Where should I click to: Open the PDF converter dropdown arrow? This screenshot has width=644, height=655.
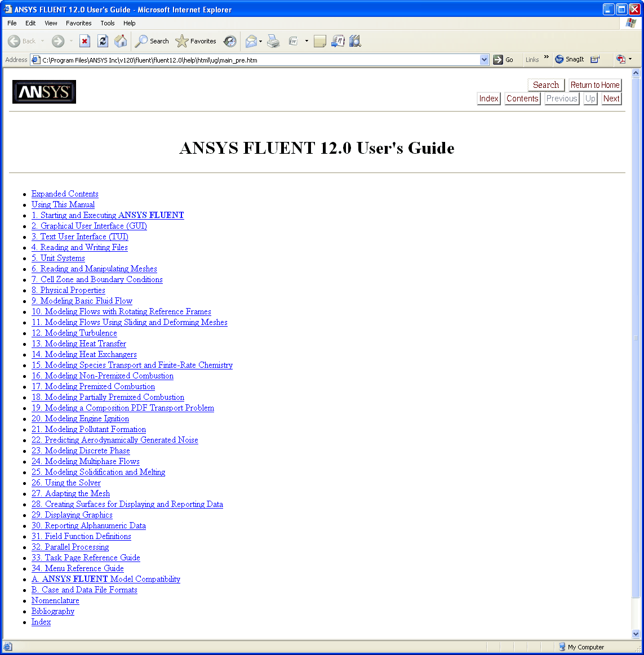[x=630, y=59]
